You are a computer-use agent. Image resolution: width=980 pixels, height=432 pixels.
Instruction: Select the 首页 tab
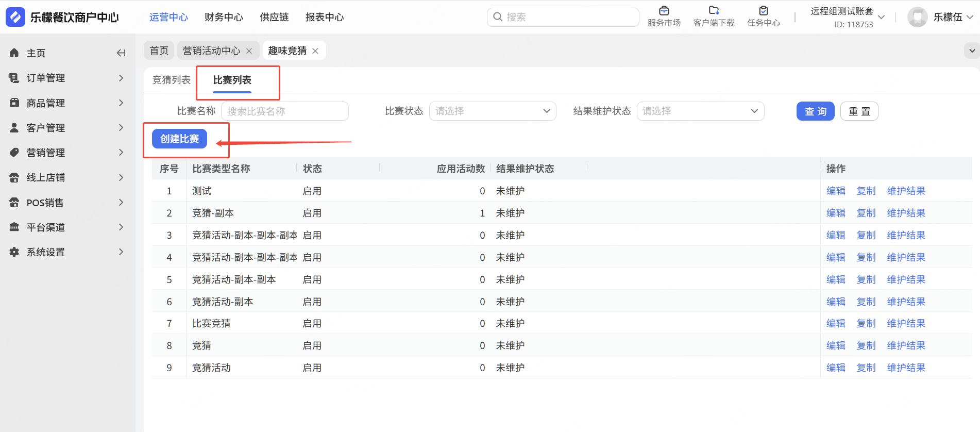pos(159,51)
